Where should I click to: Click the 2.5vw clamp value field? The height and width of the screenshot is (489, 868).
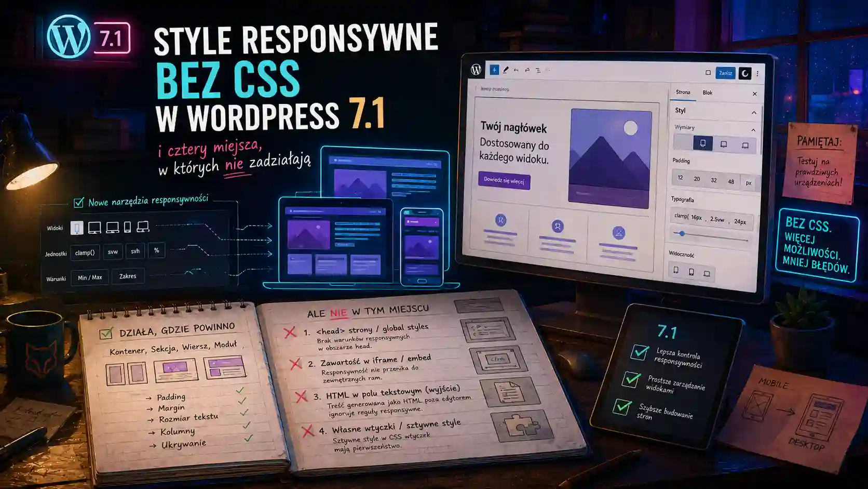point(717,219)
